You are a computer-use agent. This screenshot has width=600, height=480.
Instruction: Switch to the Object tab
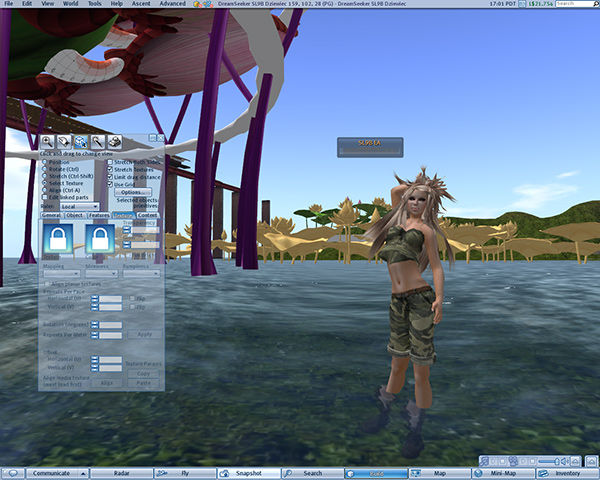click(75, 215)
